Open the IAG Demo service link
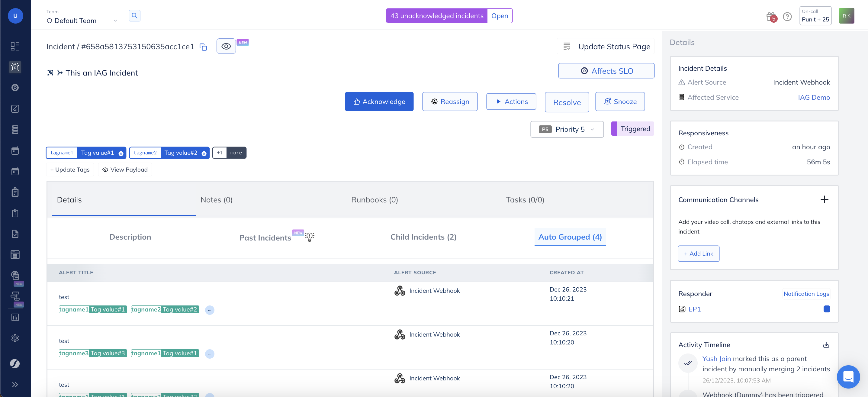868x397 pixels. [814, 97]
